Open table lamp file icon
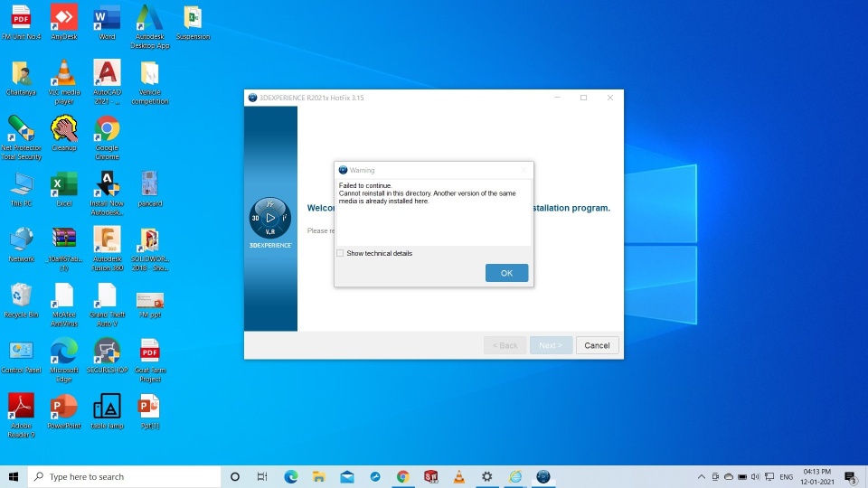The image size is (868, 488). (107, 410)
